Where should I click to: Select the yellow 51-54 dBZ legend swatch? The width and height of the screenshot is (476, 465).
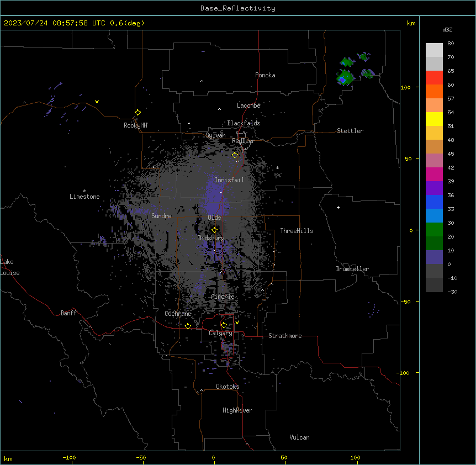434,119
